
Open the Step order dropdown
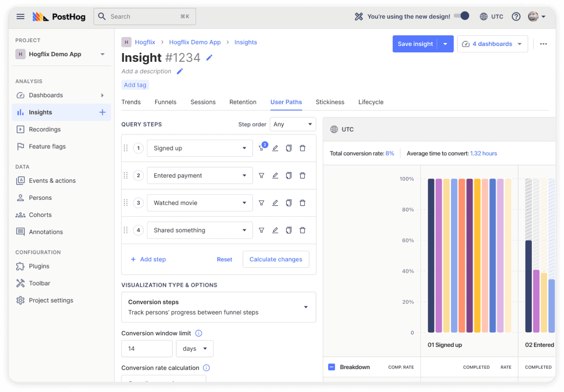(293, 124)
